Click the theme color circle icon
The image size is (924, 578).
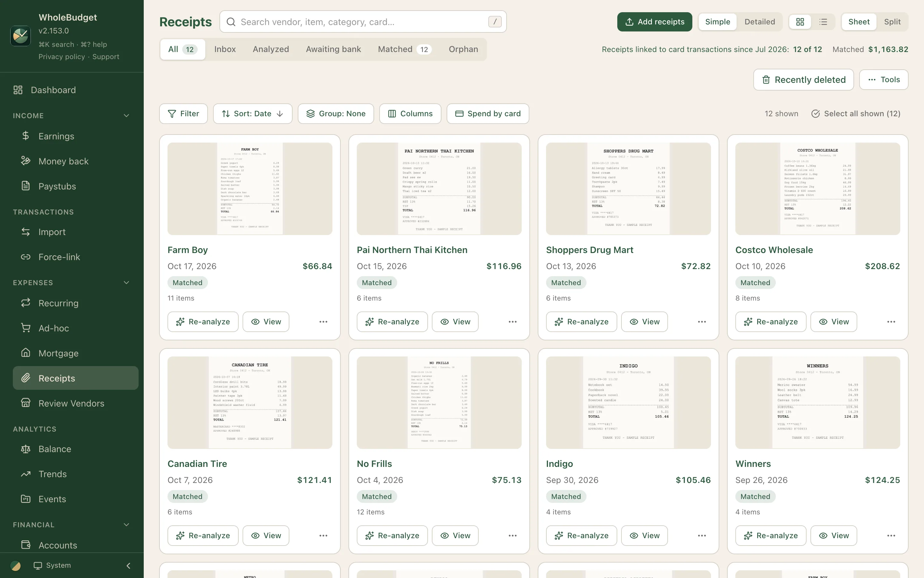(x=16, y=565)
